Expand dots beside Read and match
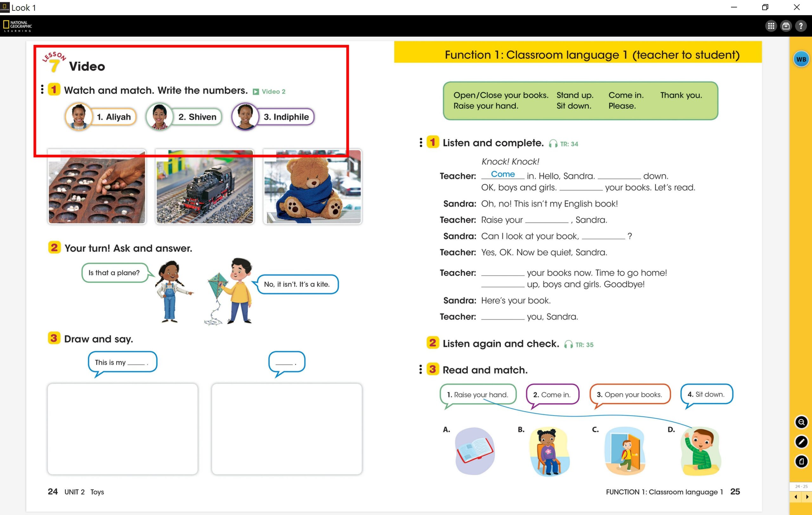 [420, 369]
